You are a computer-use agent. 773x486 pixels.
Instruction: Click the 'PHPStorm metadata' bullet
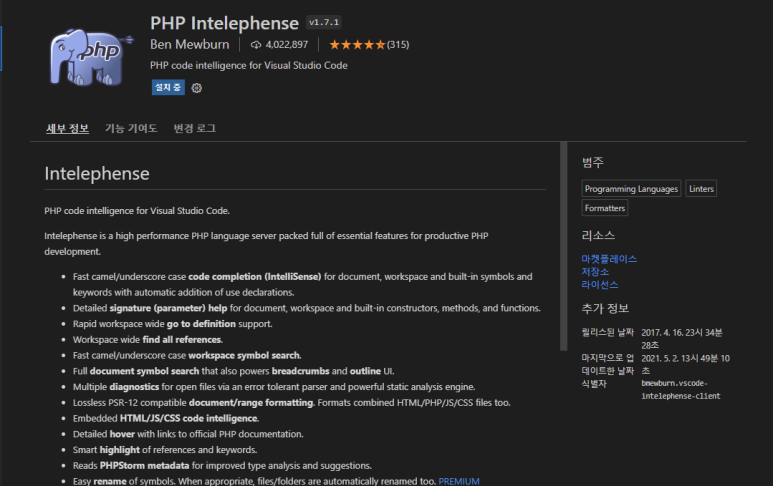pos(222,465)
